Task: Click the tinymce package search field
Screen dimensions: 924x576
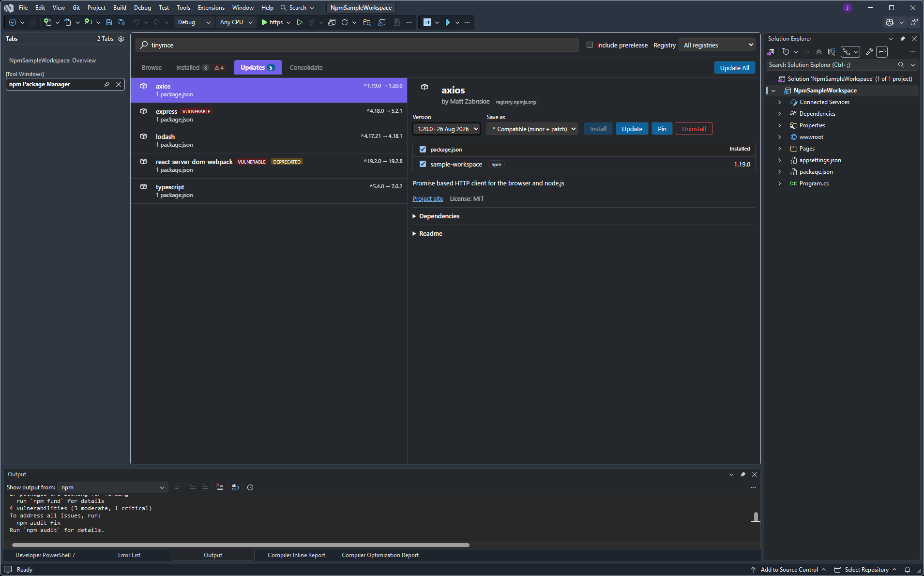Action: point(357,45)
